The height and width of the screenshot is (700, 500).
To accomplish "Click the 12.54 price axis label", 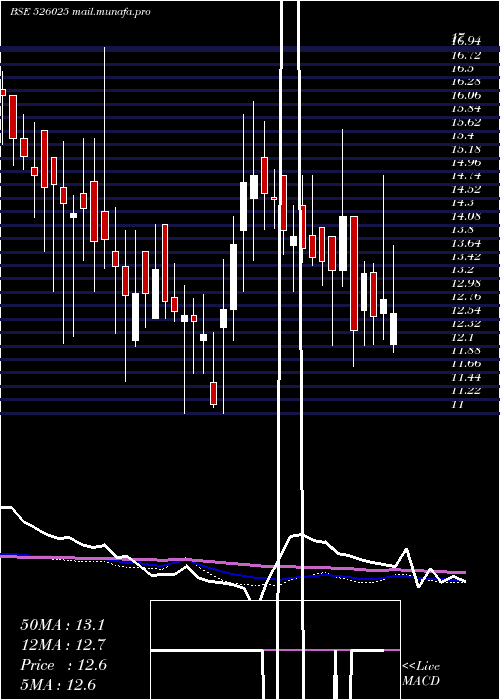I will pyautogui.click(x=466, y=310).
